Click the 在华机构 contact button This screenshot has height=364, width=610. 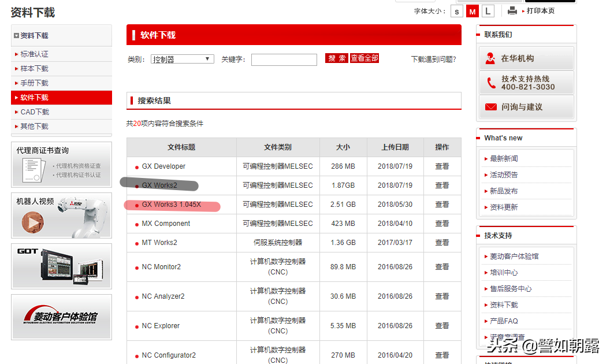tap(526, 58)
